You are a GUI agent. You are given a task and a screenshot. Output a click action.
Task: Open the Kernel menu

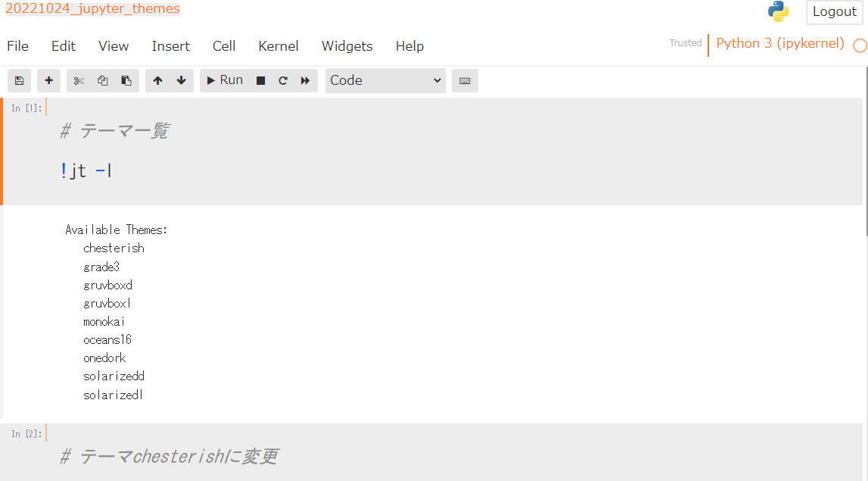[278, 46]
